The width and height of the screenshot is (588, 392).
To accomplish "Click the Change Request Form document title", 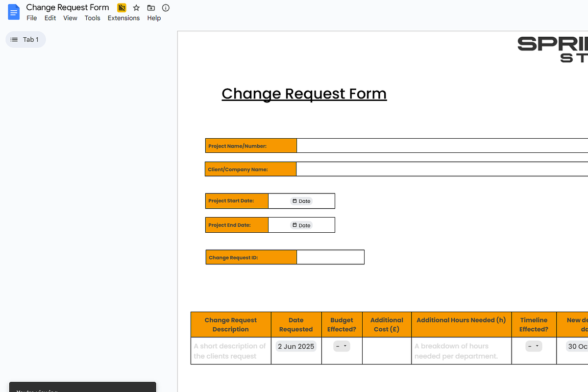I will click(x=68, y=7).
